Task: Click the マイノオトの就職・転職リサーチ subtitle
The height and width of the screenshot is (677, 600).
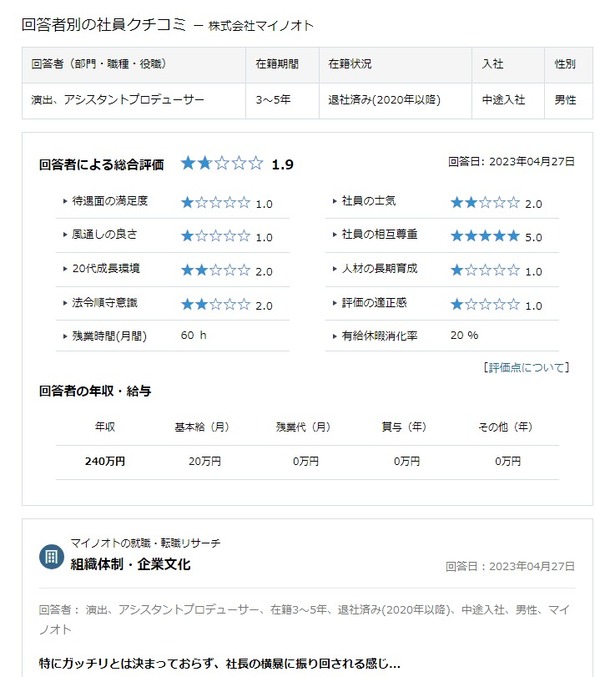Action: point(145,543)
